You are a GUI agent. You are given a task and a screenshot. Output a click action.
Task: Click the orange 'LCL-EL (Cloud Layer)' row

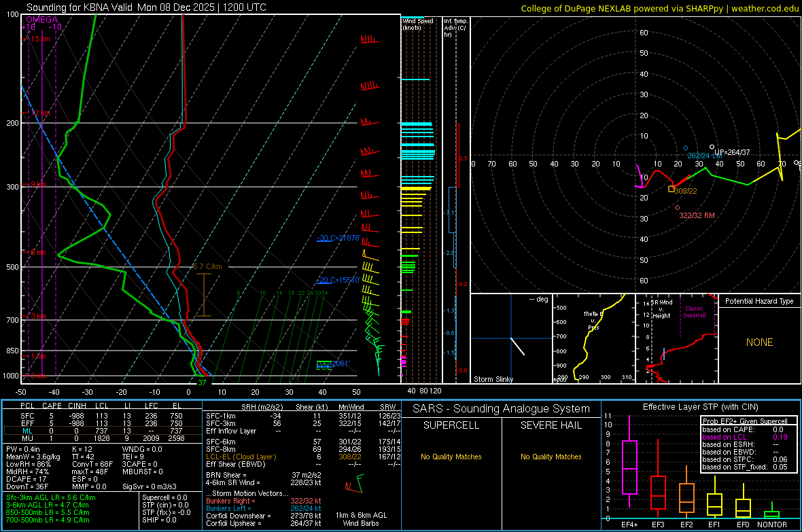(303, 457)
